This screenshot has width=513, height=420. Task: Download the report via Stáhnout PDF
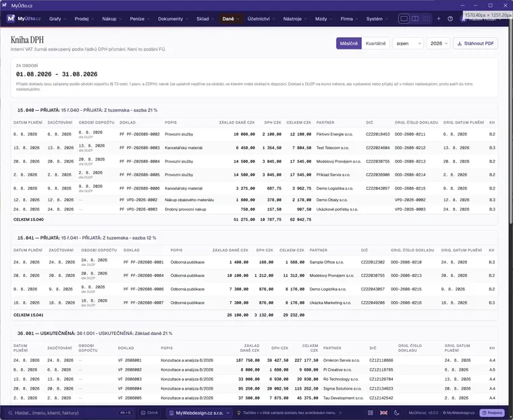pos(475,43)
